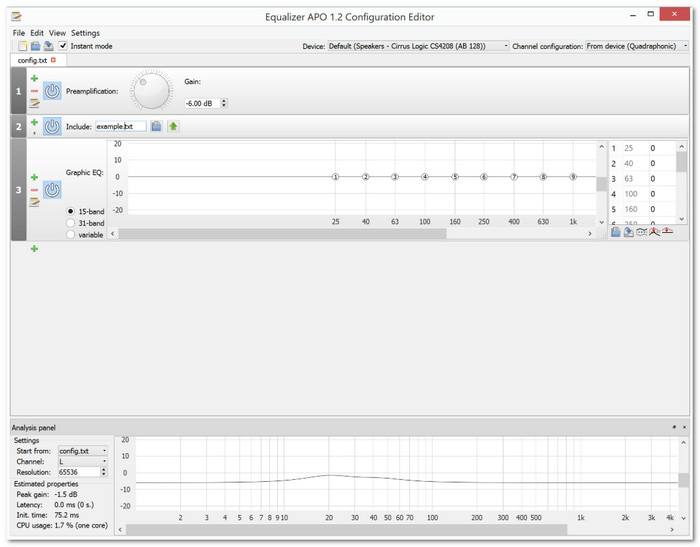Remove the Preamplification filter with the red minus
The width and height of the screenshot is (700, 547).
point(34,91)
